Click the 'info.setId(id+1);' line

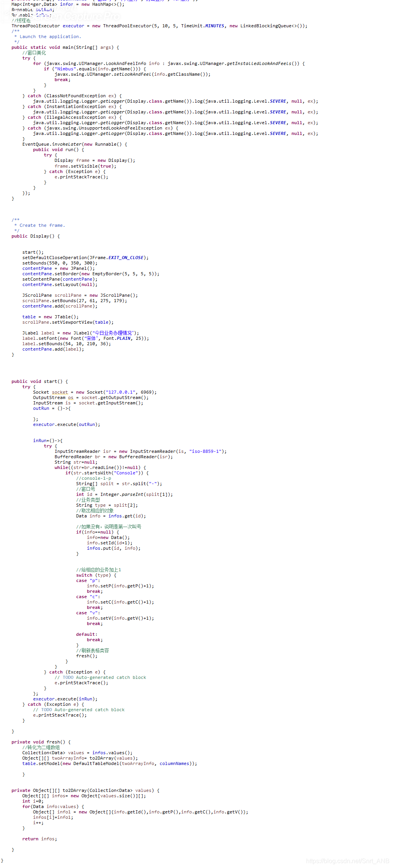click(x=110, y=543)
